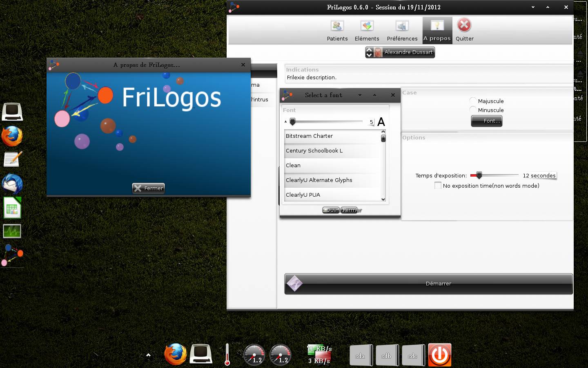Click the Démarrer button

coord(429,284)
